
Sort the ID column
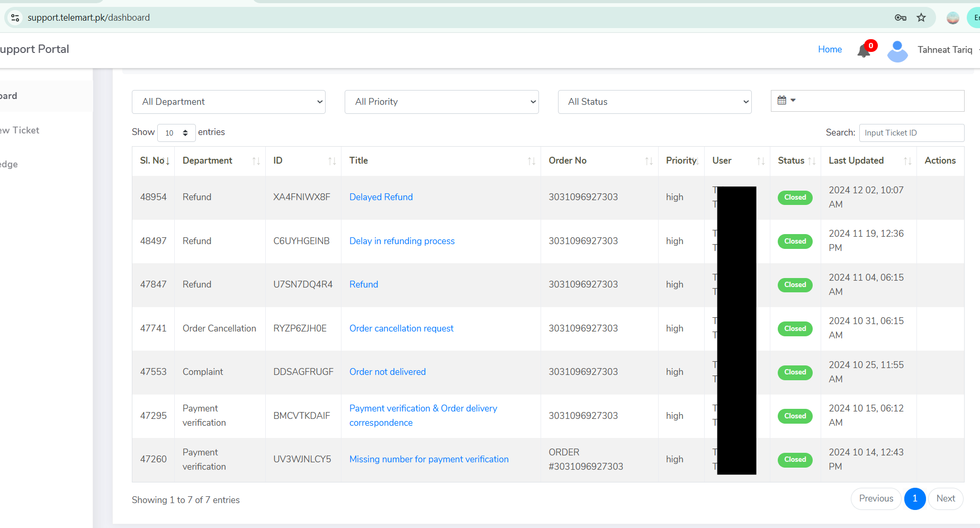[x=332, y=161]
